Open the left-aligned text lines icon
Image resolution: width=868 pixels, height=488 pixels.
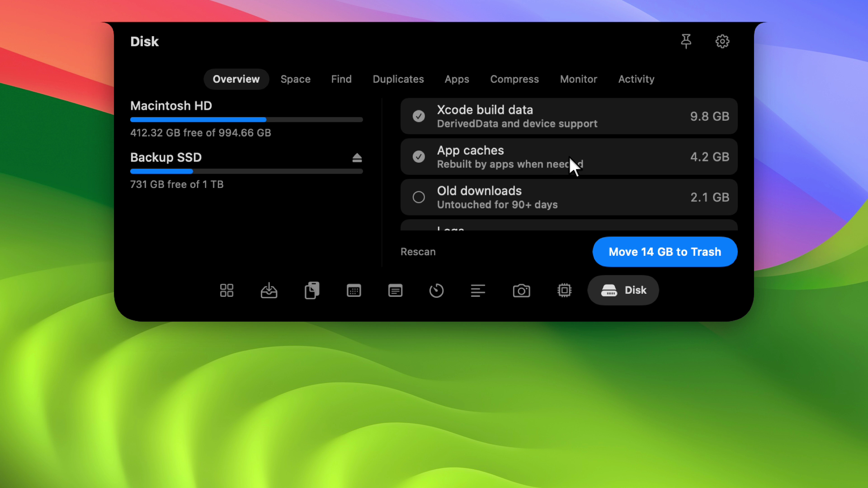click(478, 290)
